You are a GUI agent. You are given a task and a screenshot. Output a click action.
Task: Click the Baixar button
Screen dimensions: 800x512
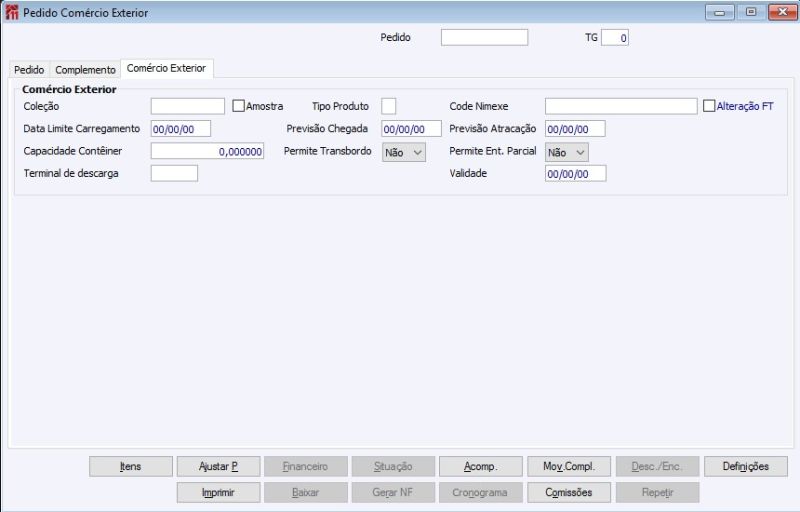306,493
